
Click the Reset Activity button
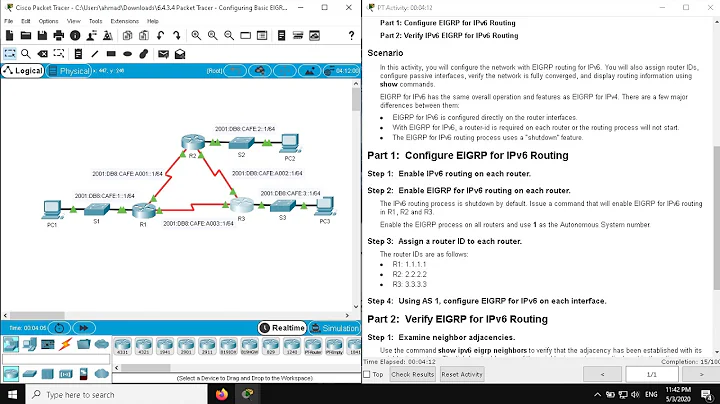click(461, 374)
